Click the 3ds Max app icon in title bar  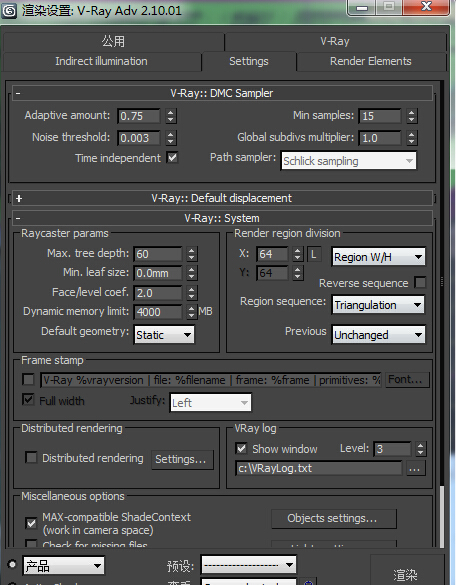9,11
